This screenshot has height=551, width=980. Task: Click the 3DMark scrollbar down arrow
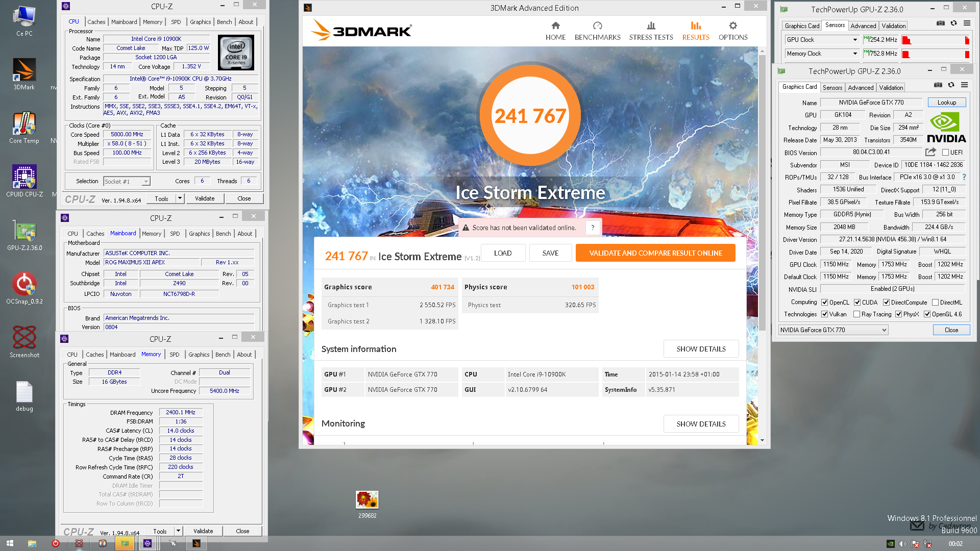click(762, 440)
